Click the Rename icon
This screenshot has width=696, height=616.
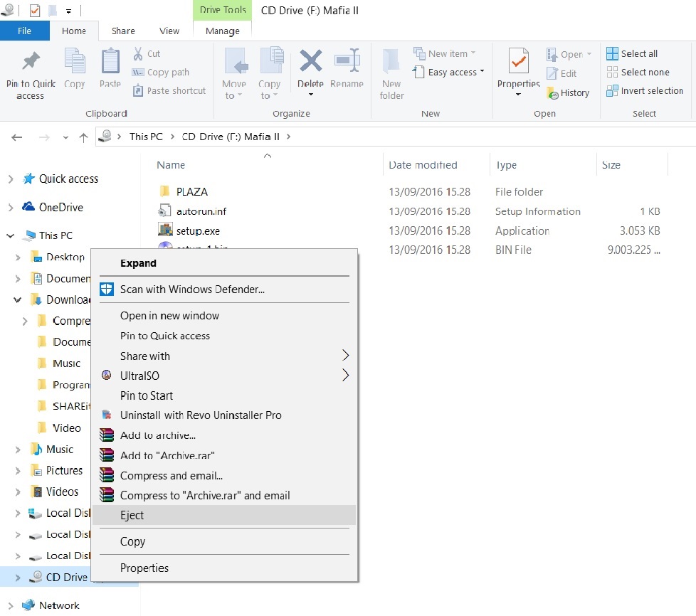(347, 60)
